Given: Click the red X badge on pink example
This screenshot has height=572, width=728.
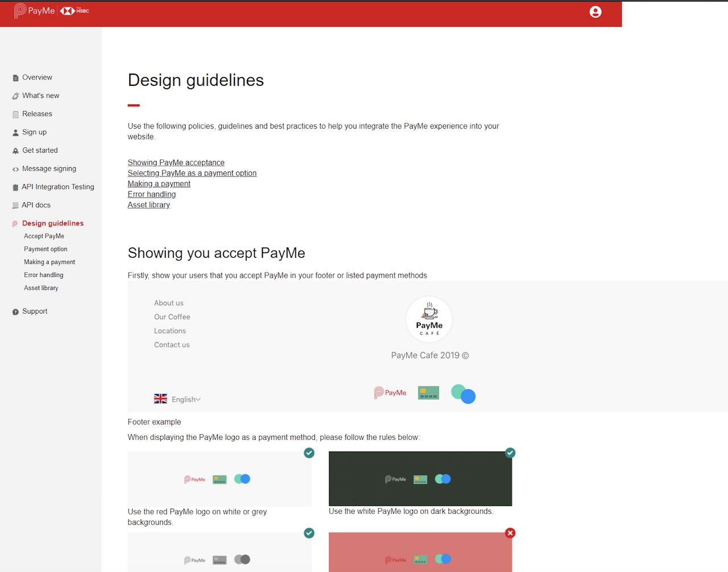Looking at the screenshot, I should click(x=510, y=533).
